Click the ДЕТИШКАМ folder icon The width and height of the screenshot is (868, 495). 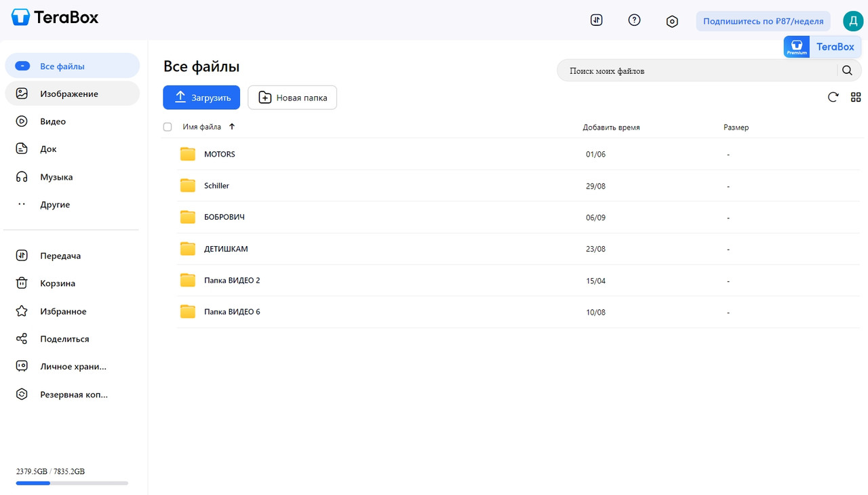click(x=188, y=249)
